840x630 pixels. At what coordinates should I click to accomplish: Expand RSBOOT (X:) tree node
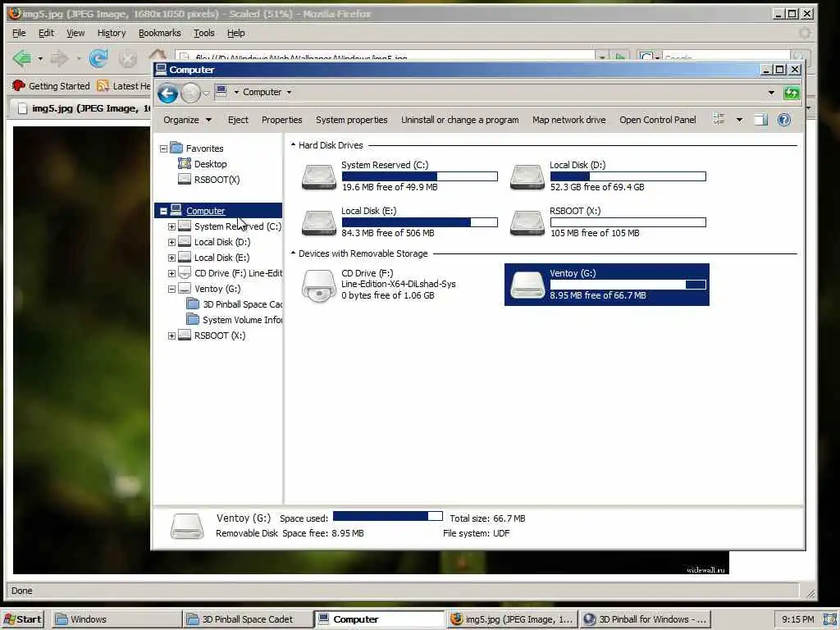click(171, 336)
